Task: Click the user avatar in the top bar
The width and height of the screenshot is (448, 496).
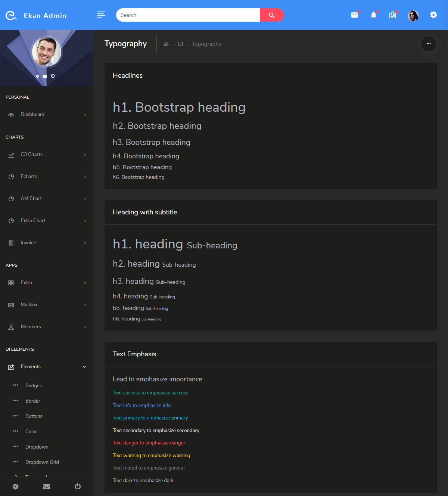Action: pos(413,16)
